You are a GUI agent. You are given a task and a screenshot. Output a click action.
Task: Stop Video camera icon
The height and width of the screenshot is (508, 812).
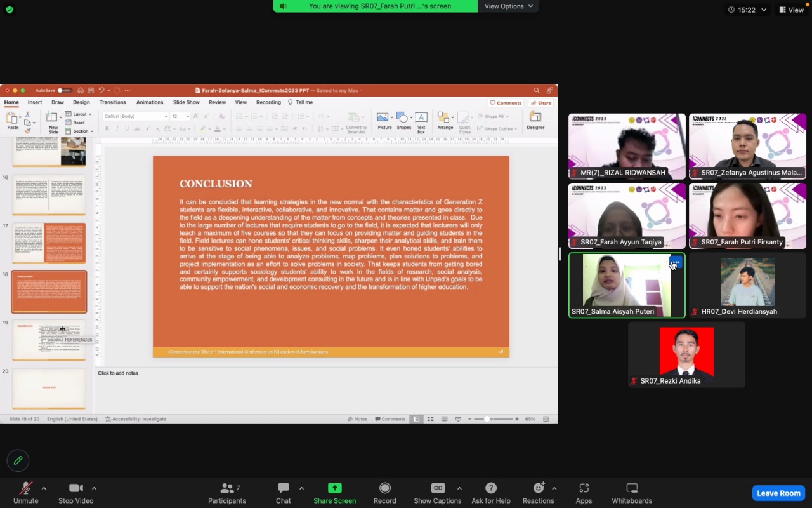pyautogui.click(x=76, y=488)
